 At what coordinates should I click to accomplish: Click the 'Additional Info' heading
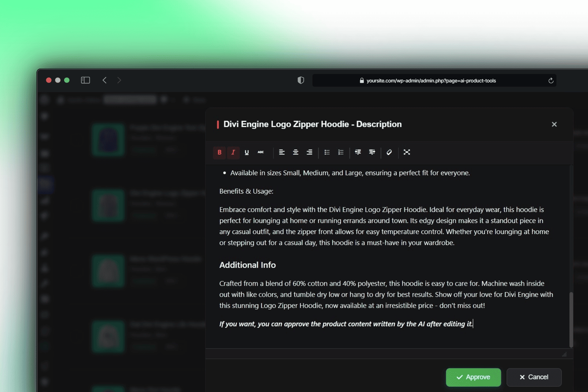[247, 265]
